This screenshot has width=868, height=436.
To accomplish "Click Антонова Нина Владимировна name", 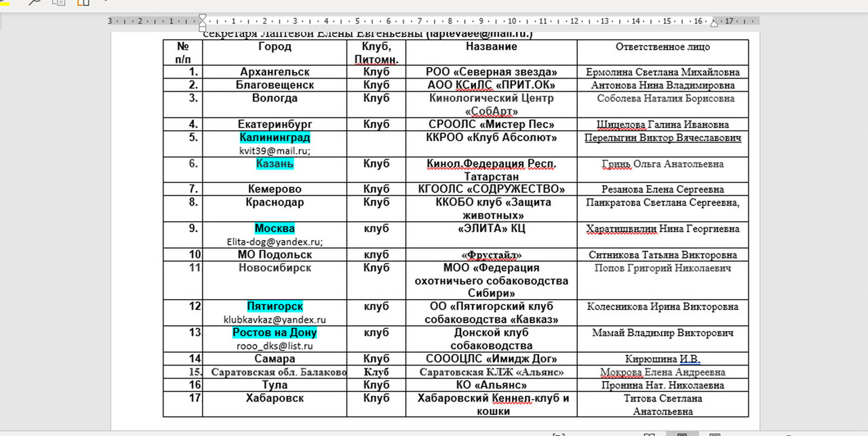I will pos(663,85).
